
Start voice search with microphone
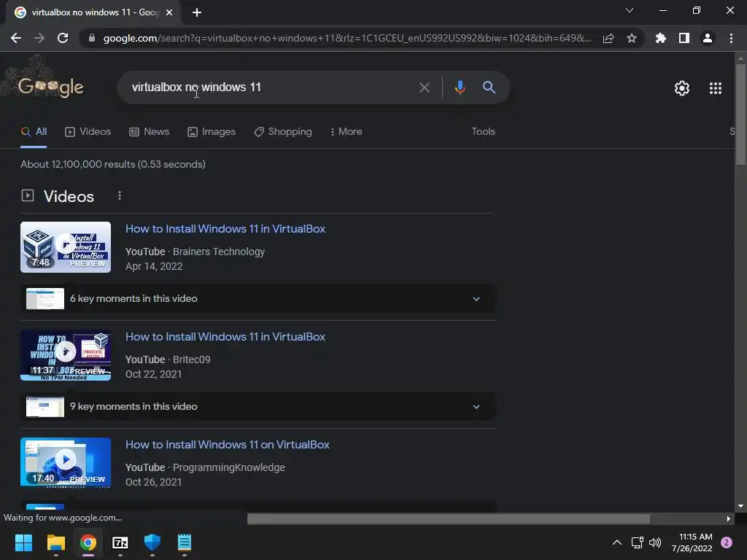460,87
